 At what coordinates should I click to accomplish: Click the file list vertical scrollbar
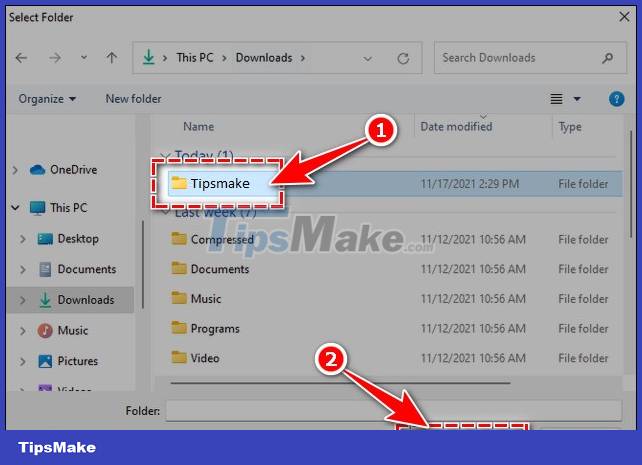click(x=631, y=184)
